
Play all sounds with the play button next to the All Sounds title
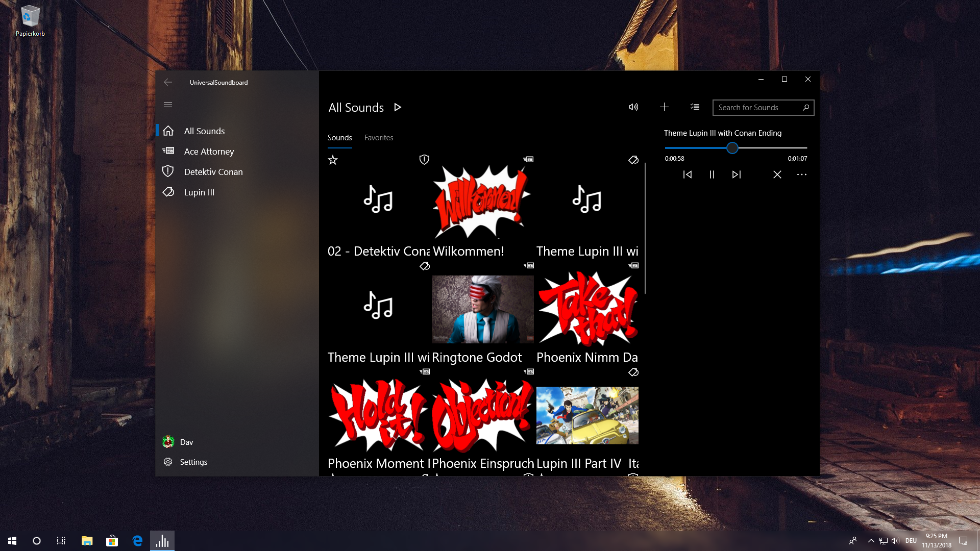click(x=398, y=107)
